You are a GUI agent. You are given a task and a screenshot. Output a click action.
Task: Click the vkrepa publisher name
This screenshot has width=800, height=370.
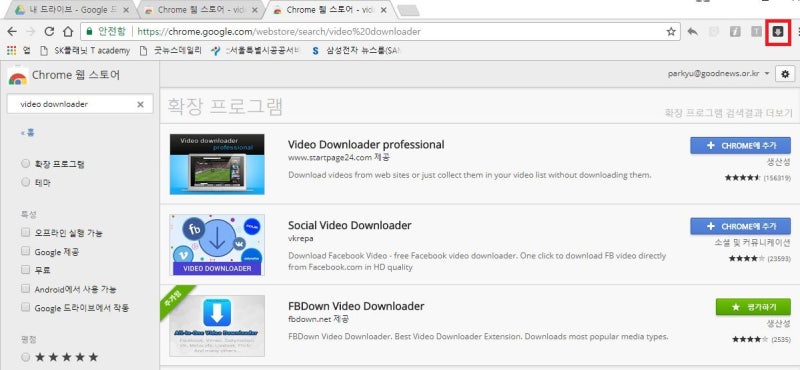(301, 238)
